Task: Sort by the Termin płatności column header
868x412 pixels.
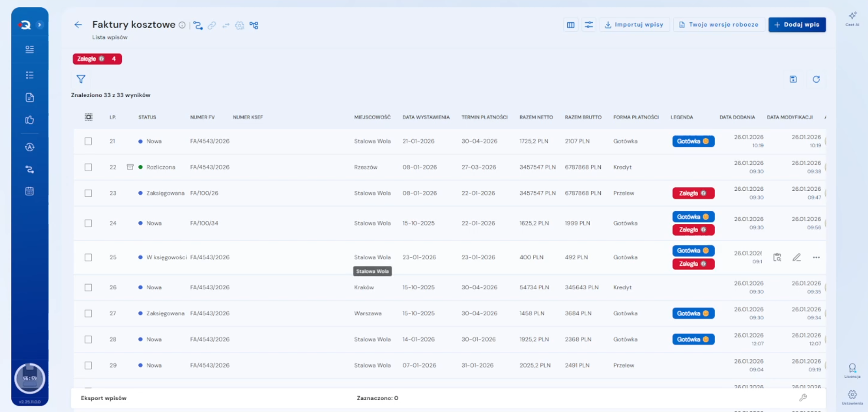Action: (x=484, y=117)
